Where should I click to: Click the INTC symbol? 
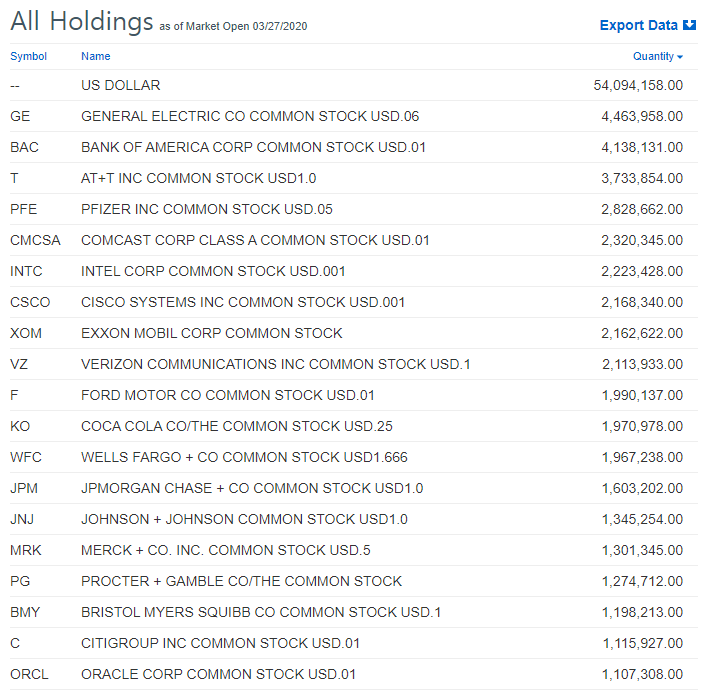26,271
